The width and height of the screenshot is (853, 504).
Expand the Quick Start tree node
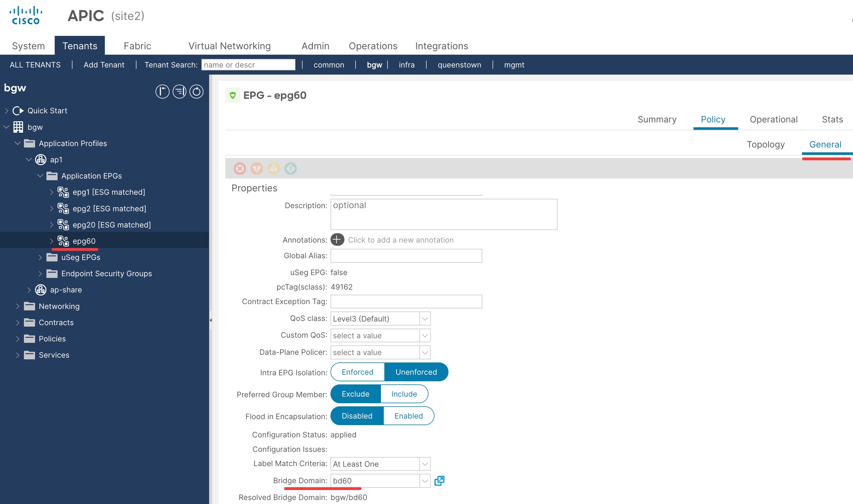(x=7, y=111)
